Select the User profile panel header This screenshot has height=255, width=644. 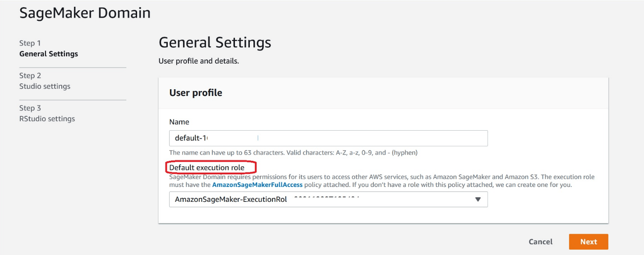point(196,93)
